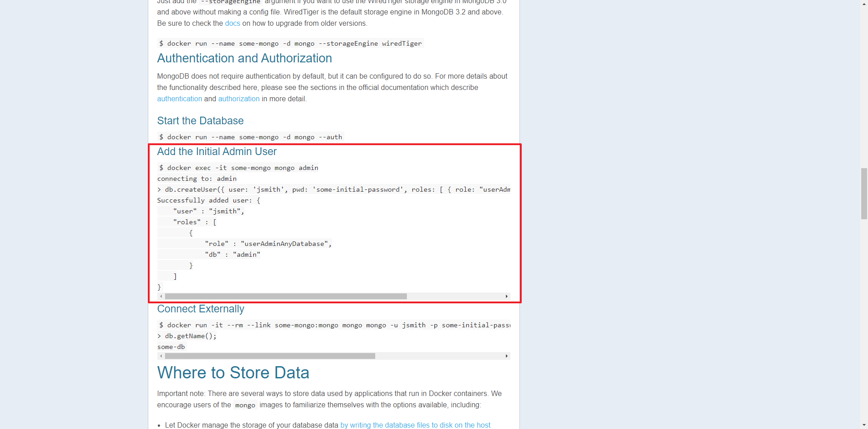Screen dimensions: 868x429
Task: Click the 'docker run -it --rm --link' command
Action: [x=334, y=325]
